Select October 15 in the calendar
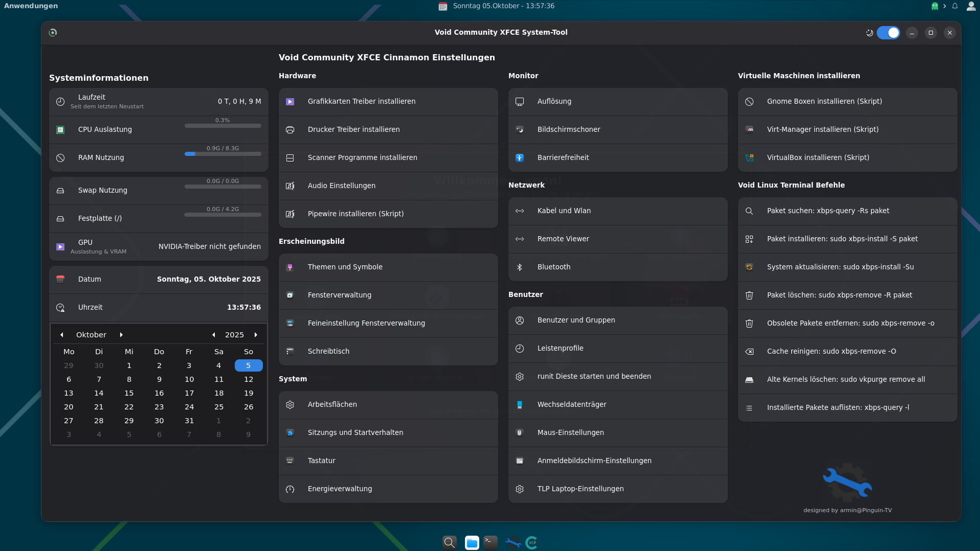Image resolution: width=980 pixels, height=551 pixels. (129, 393)
